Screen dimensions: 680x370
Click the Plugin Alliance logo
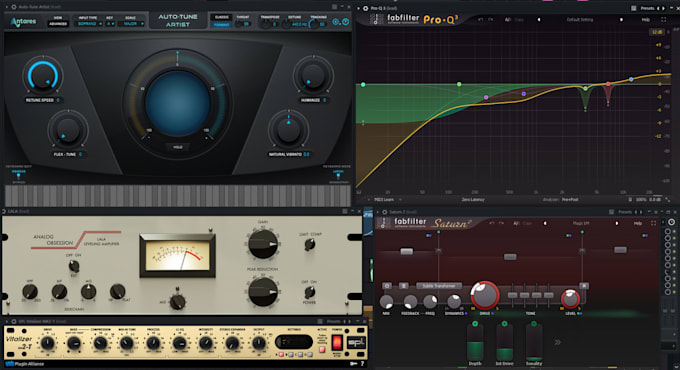point(25,363)
